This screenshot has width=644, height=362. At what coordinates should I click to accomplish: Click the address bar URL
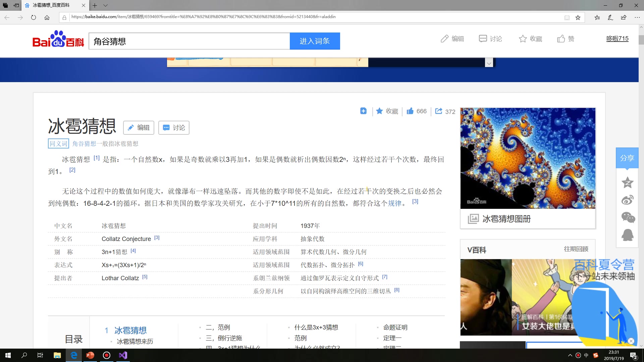[203, 17]
